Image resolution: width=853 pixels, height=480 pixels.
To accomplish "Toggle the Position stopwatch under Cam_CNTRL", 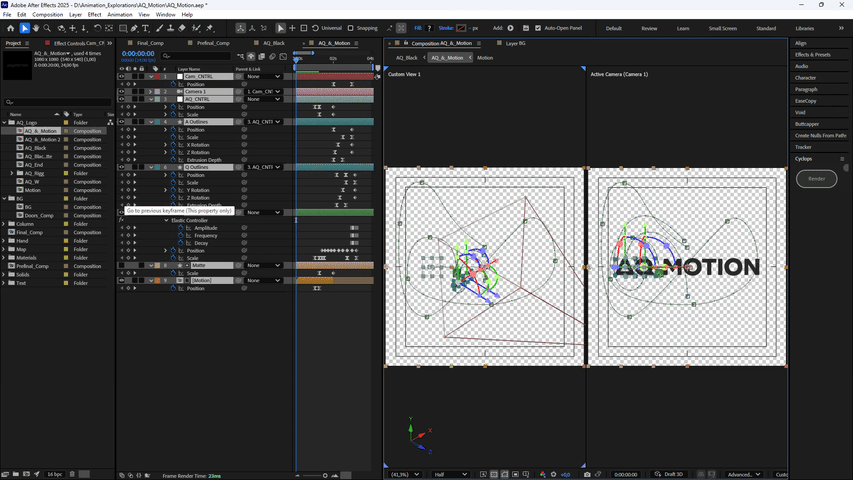I will pyautogui.click(x=174, y=84).
